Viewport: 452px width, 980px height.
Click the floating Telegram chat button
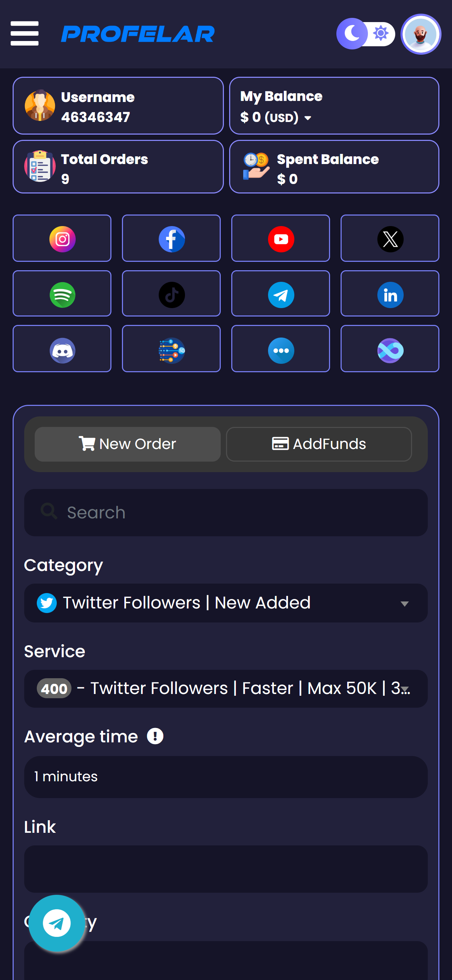click(x=57, y=923)
